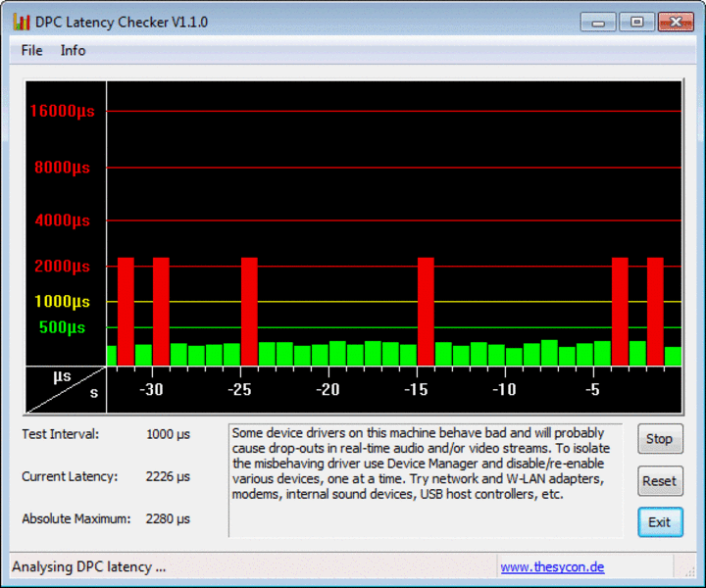Click the Absolute Maximum label

(76, 518)
